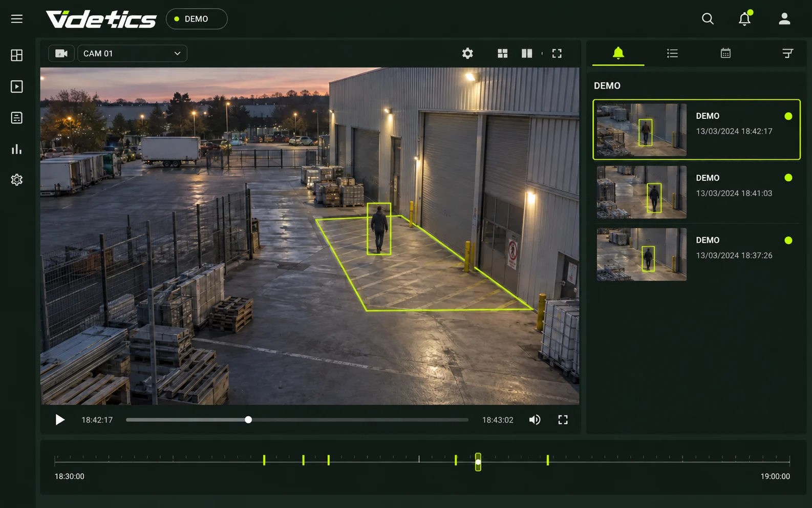Open the dashboard grid view in sidebar
812x508 pixels.
tap(17, 55)
